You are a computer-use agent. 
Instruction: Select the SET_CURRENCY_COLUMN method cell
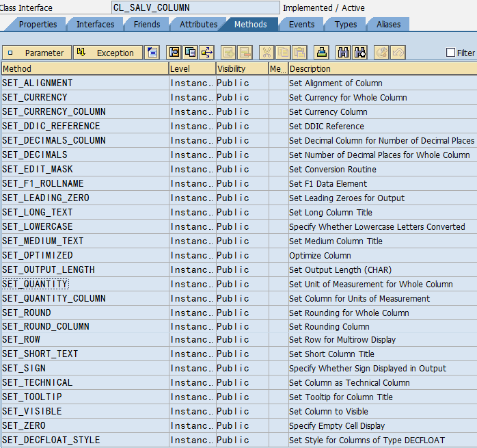click(x=85, y=111)
